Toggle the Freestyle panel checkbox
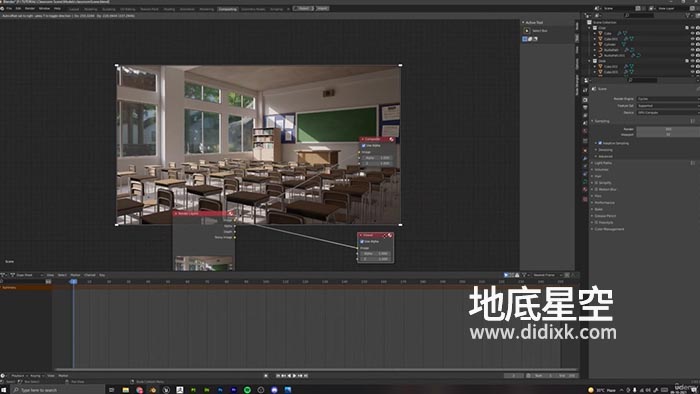This screenshot has height=394, width=700. [596, 223]
